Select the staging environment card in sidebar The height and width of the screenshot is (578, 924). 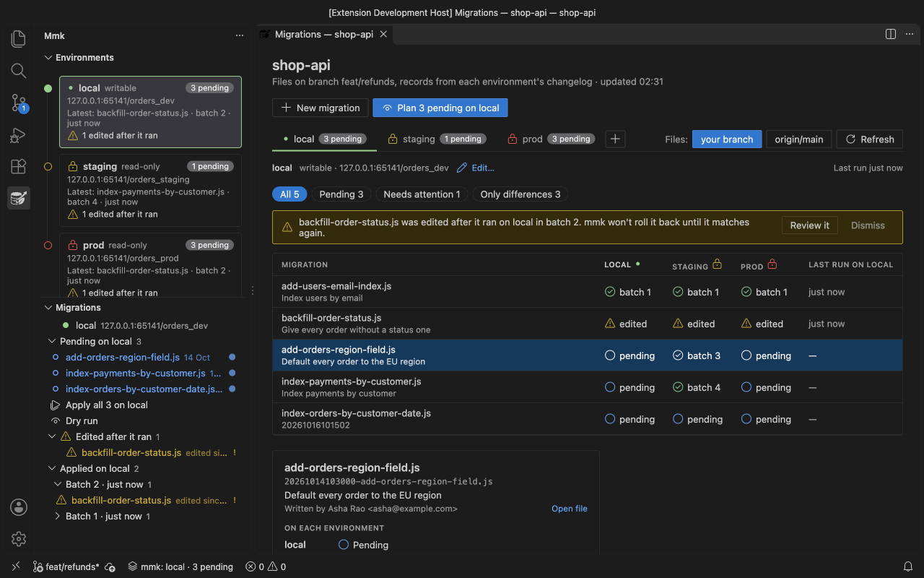[x=150, y=191]
